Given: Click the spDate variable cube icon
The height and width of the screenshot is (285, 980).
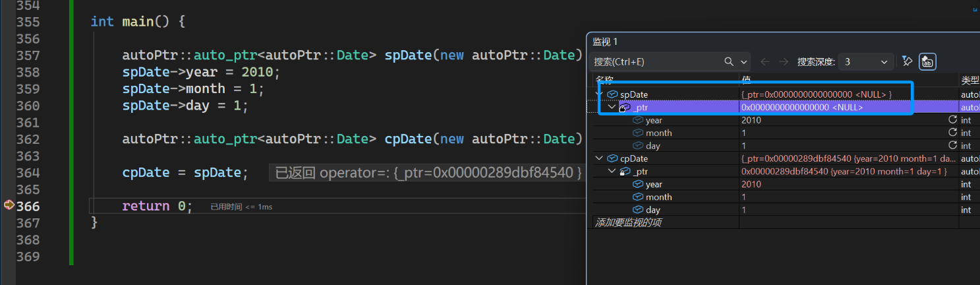Looking at the screenshot, I should (612, 94).
